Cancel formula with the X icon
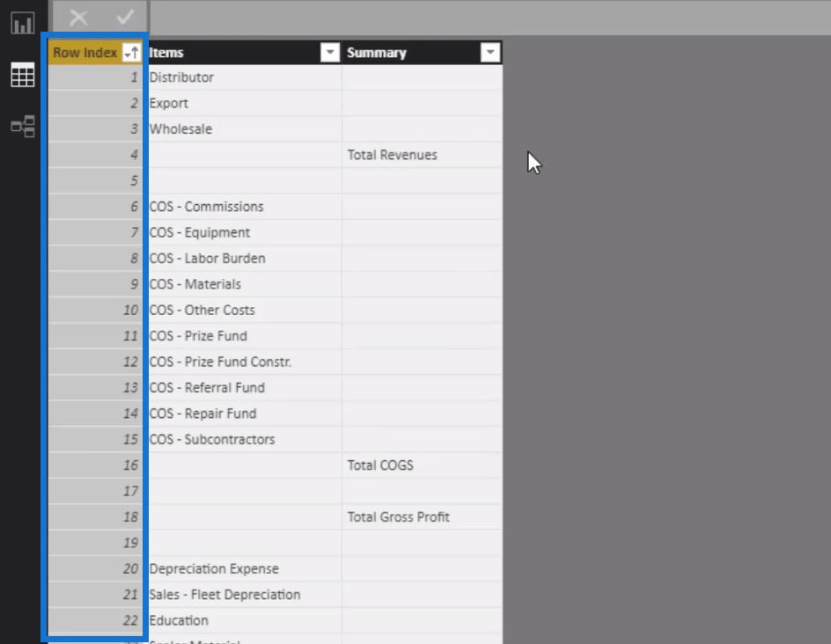 pyautogui.click(x=78, y=18)
